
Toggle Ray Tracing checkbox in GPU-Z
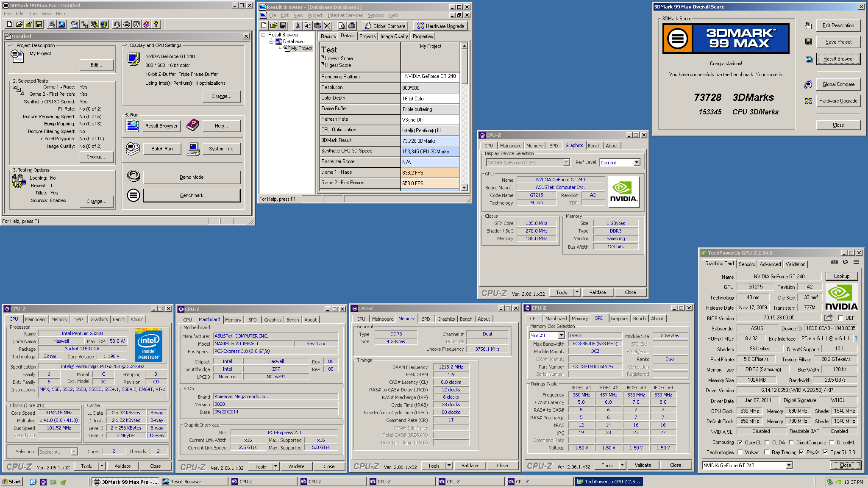tap(767, 452)
